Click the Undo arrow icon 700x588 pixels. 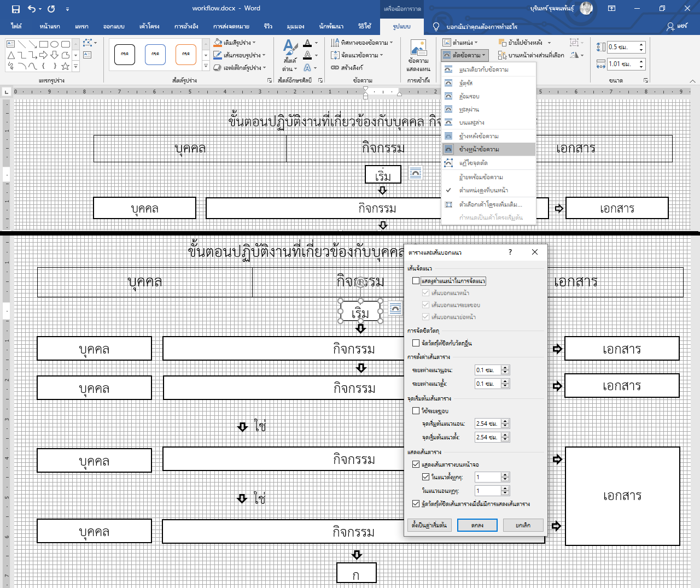pos(32,9)
